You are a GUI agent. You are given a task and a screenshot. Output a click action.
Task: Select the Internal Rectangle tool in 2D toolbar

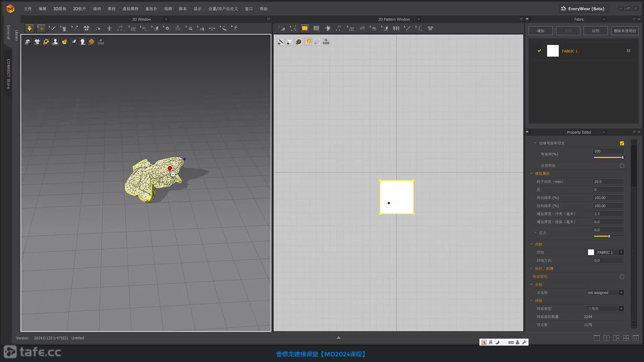(316, 28)
